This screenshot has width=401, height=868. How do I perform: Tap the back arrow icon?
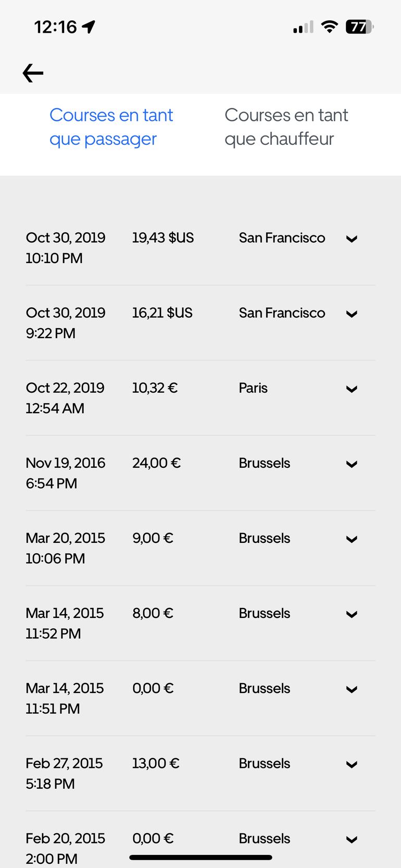(x=33, y=73)
